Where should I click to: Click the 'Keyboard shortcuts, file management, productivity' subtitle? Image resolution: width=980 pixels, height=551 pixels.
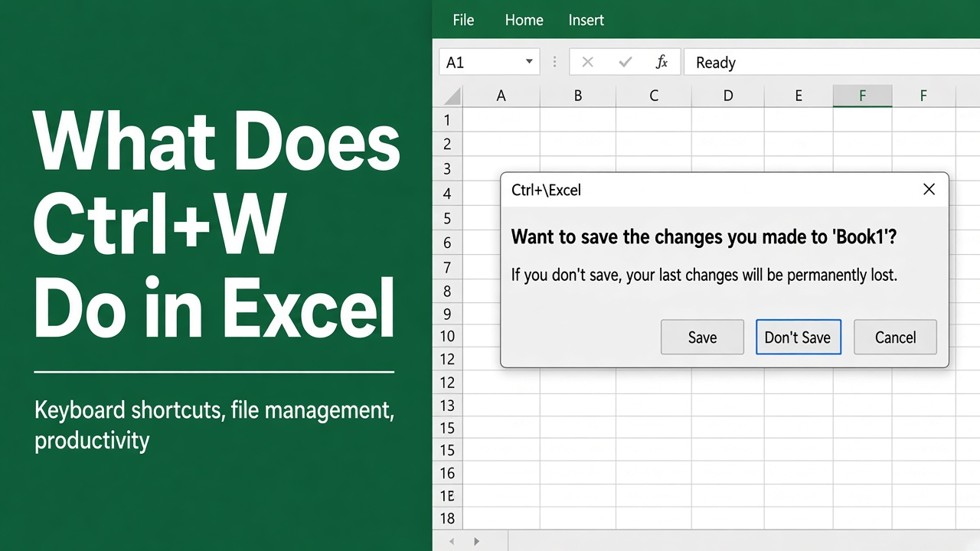214,425
